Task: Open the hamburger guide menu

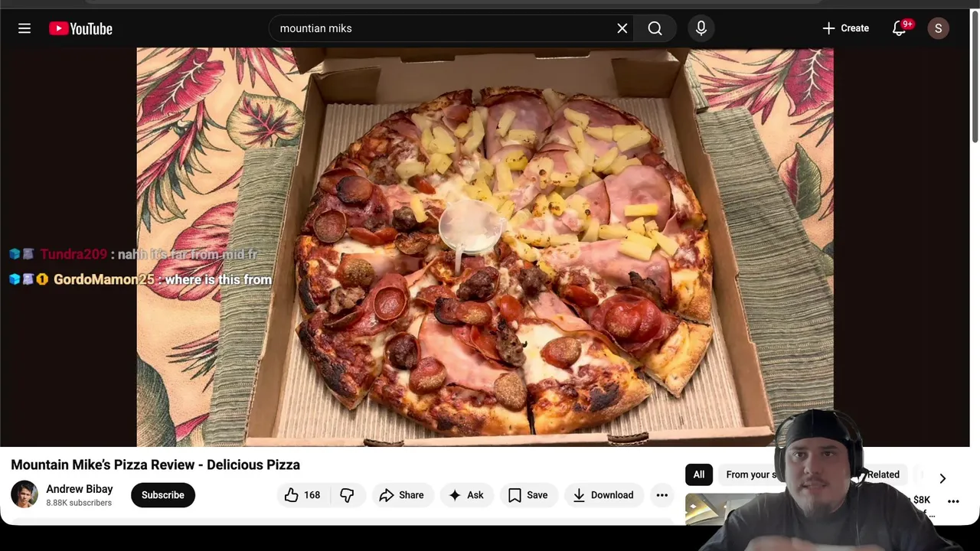Action: pos(24,28)
